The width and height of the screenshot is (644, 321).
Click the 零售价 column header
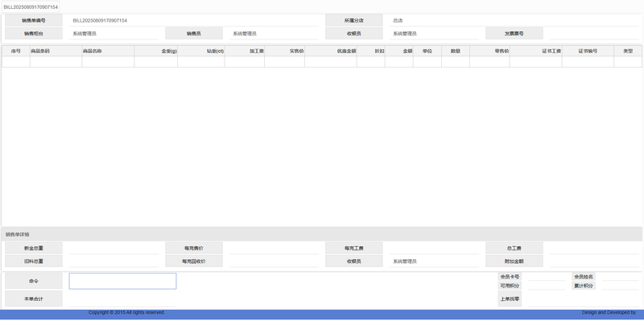[x=489, y=51]
